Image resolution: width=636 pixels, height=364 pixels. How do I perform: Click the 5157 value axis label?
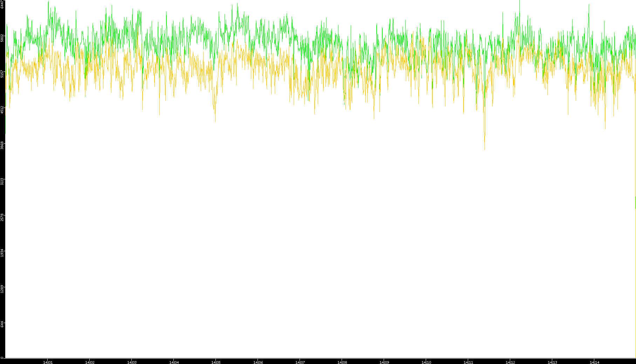click(2, 74)
